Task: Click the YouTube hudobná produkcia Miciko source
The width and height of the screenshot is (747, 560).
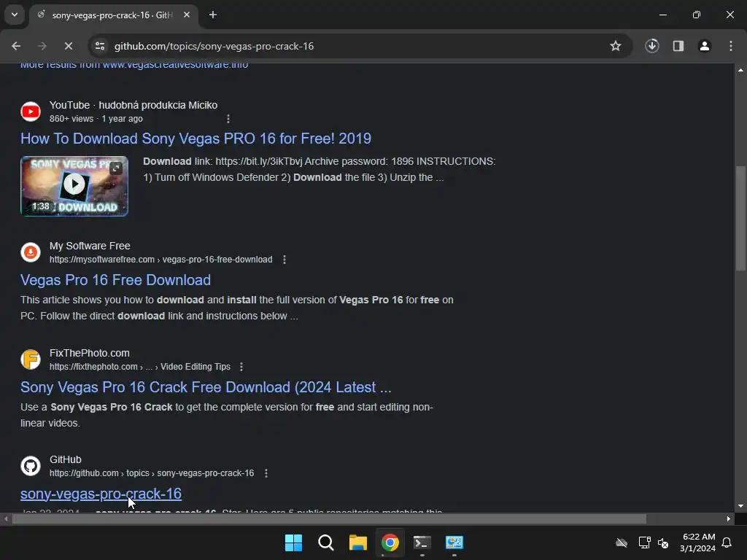Action: (x=133, y=105)
